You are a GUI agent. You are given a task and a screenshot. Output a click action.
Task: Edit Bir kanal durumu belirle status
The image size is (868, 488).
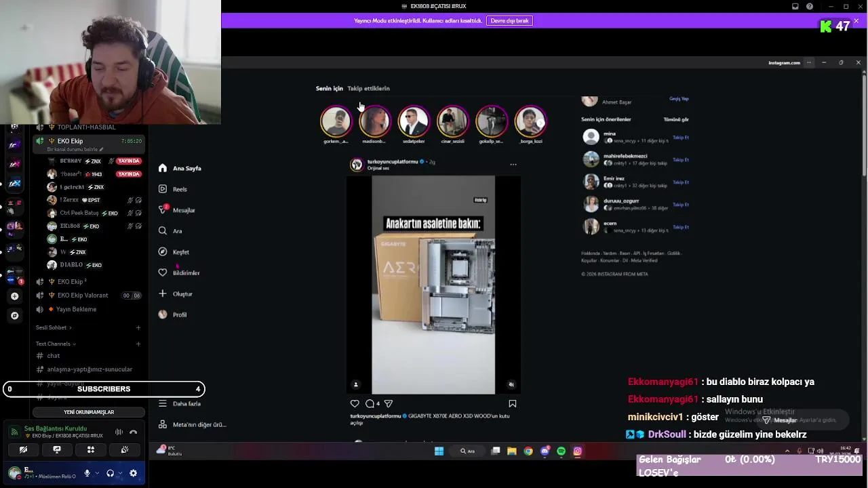75,149
